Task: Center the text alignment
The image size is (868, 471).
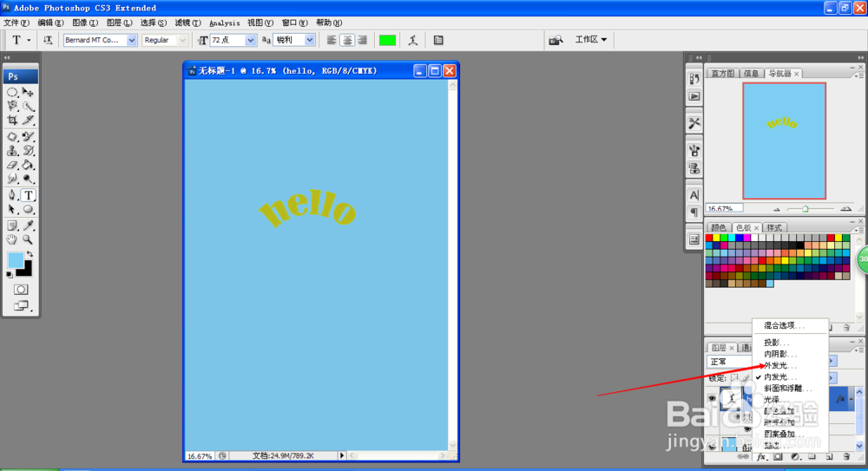Action: 347,40
